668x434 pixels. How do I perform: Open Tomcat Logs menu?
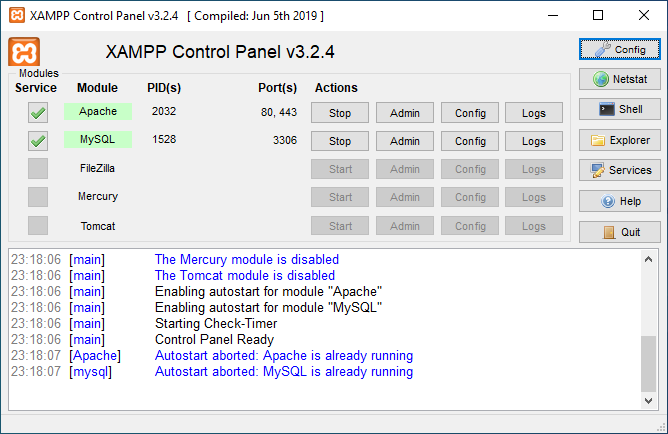[x=534, y=226]
